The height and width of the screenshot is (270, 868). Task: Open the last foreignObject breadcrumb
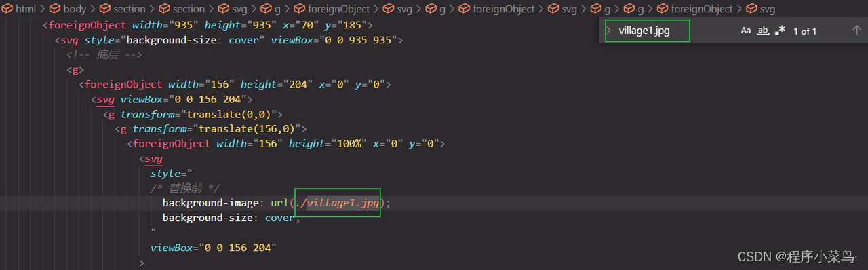pyautogui.click(x=695, y=9)
